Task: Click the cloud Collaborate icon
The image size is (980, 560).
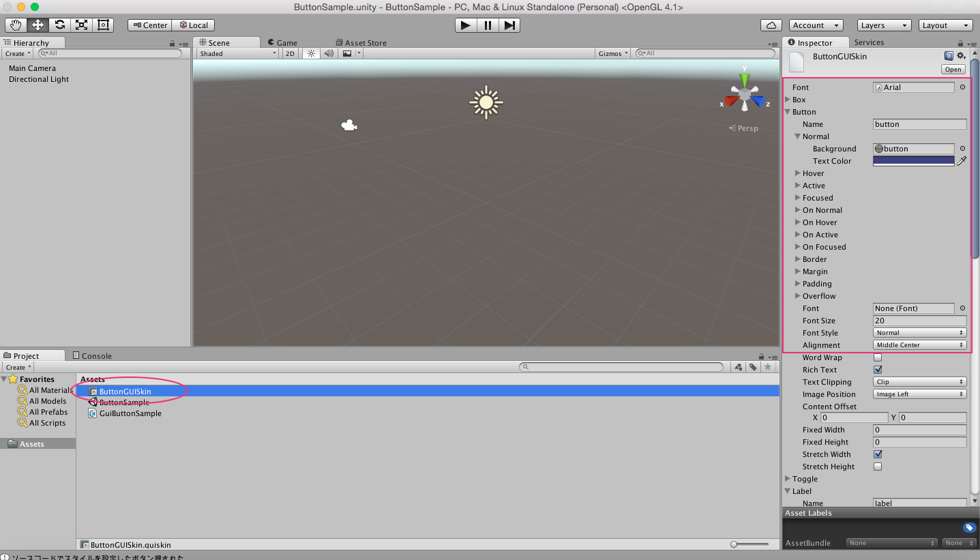Action: 771,25
